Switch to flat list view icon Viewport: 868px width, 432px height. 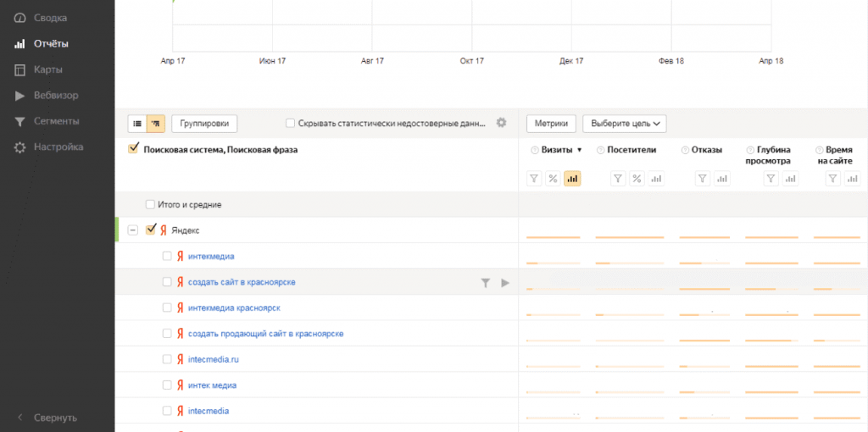pos(136,124)
